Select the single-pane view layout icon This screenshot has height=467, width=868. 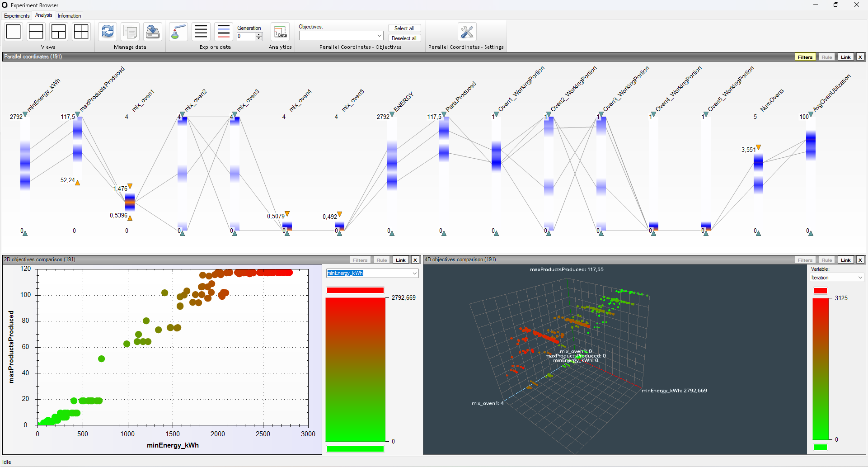pos(14,32)
